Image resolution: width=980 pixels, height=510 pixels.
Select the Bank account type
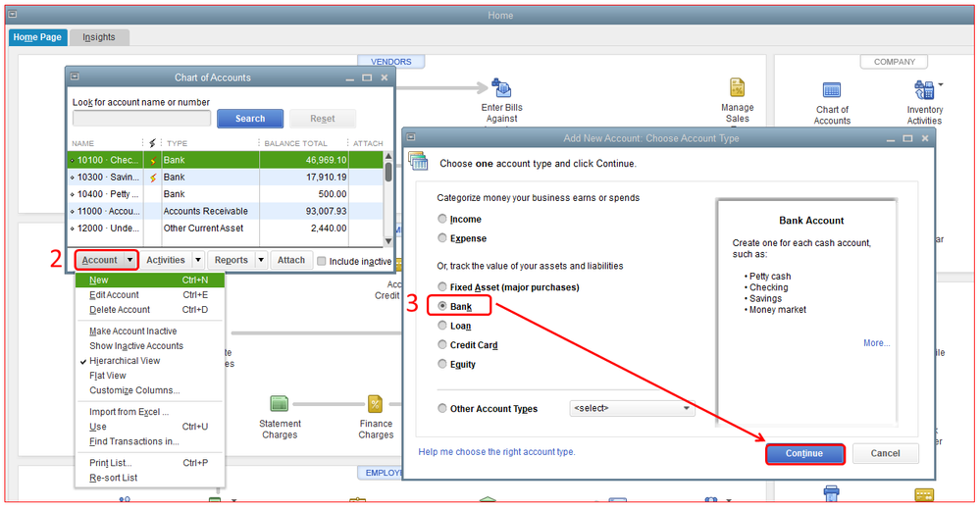click(442, 306)
